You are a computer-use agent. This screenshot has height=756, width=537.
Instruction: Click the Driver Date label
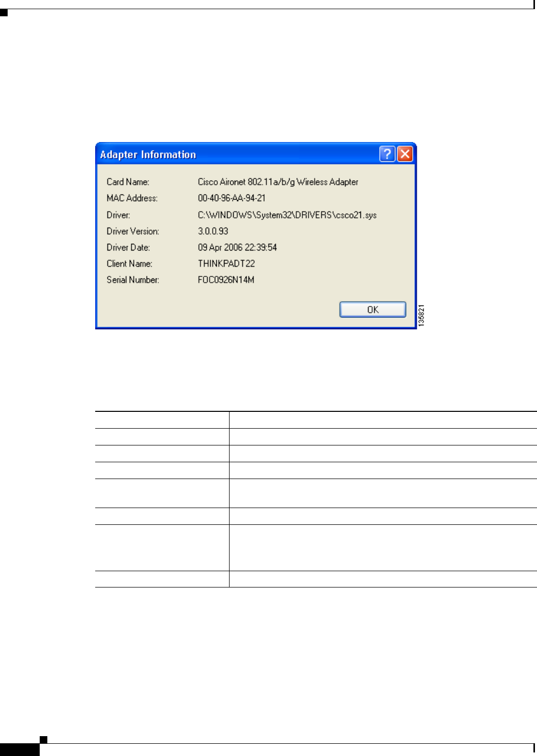[128, 247]
